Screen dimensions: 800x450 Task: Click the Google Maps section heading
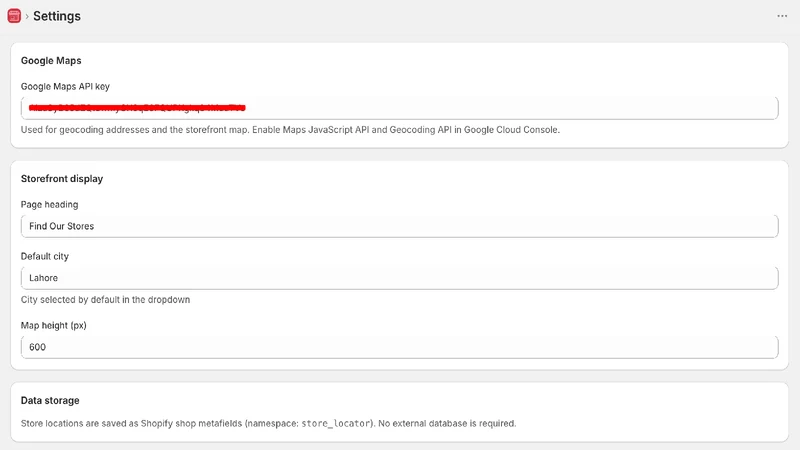(51, 61)
